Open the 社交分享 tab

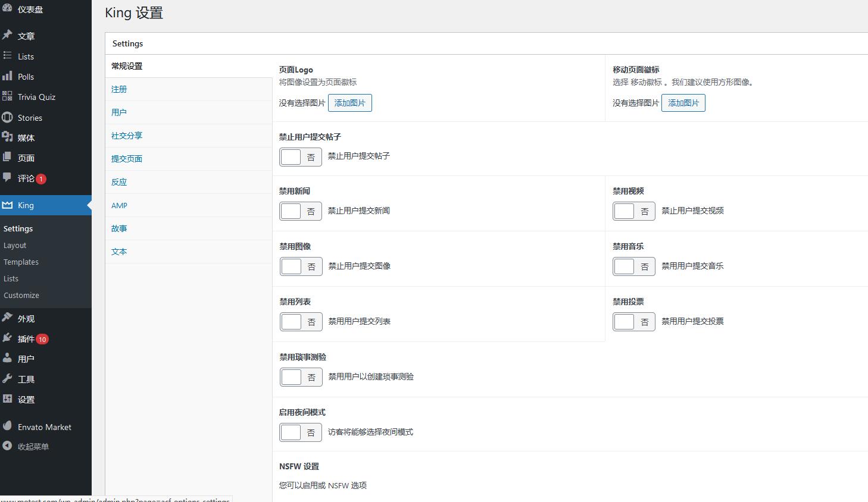(x=189, y=136)
